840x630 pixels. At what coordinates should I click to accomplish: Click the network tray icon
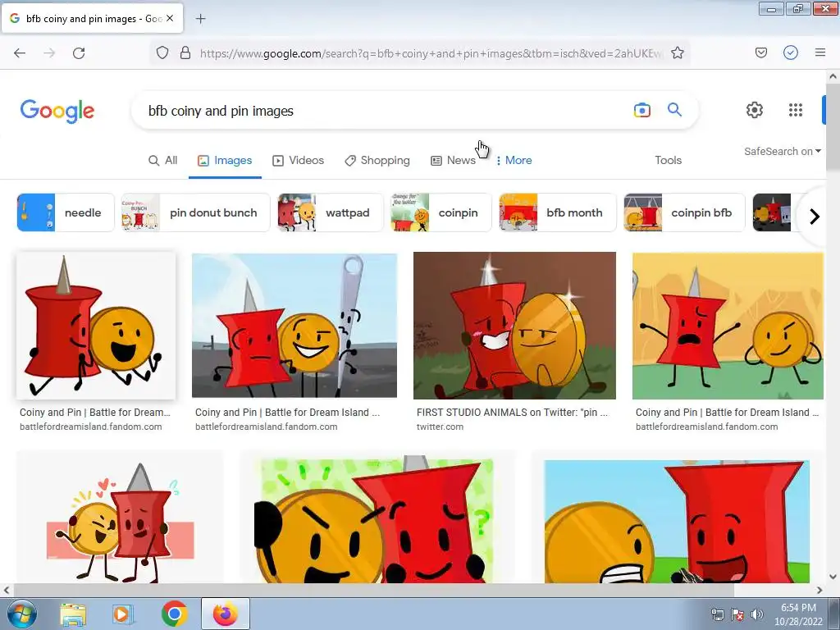click(717, 614)
